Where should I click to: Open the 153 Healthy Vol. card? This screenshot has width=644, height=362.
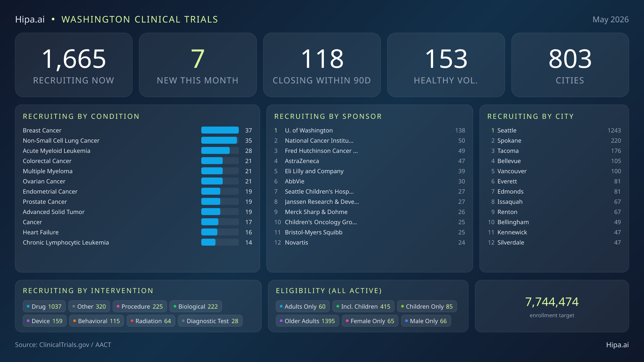(446, 65)
